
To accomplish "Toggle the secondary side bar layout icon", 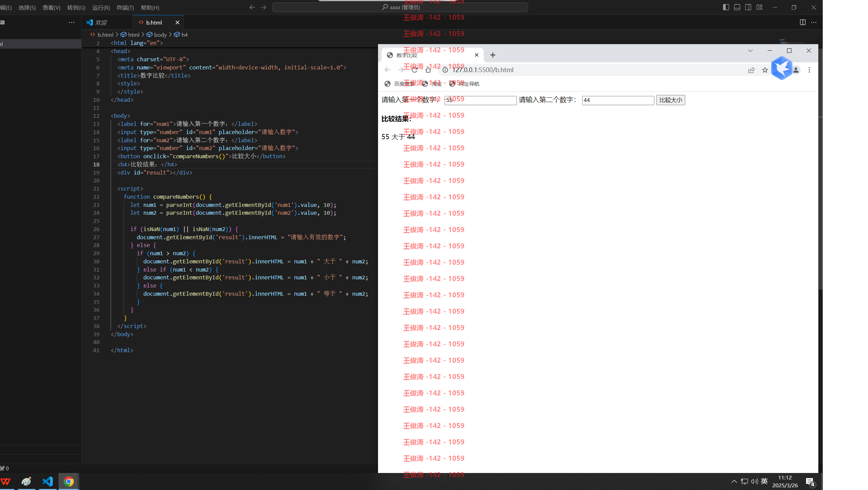I will [748, 7].
